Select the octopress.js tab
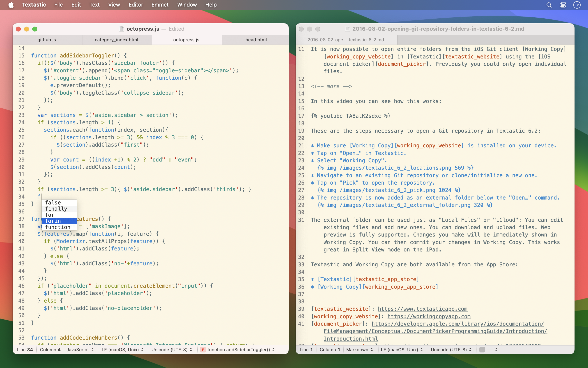The image size is (588, 368). point(186,40)
